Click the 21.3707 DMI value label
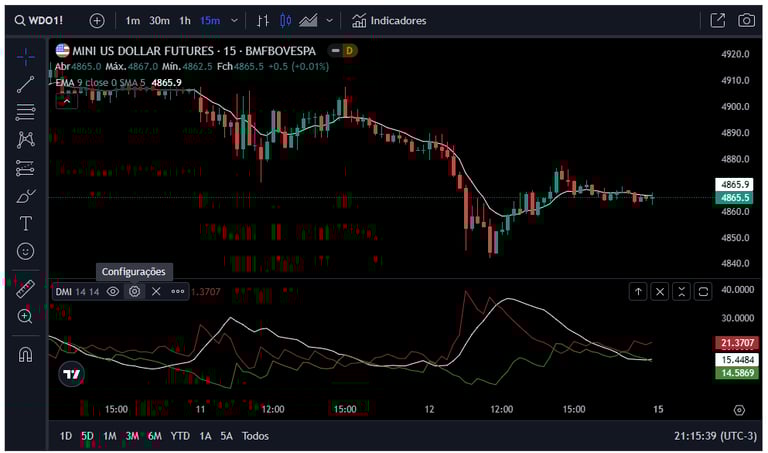 (x=738, y=343)
